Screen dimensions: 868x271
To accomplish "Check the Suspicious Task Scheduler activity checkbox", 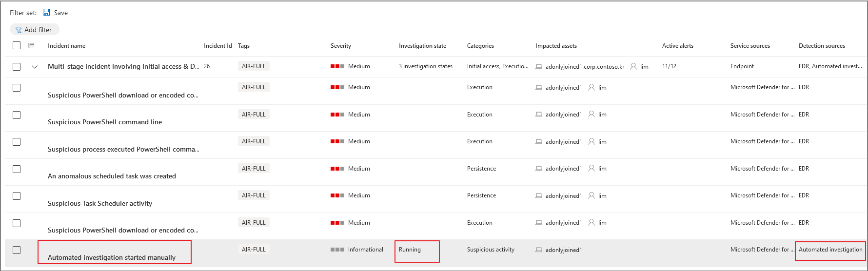I will pyautogui.click(x=17, y=196).
